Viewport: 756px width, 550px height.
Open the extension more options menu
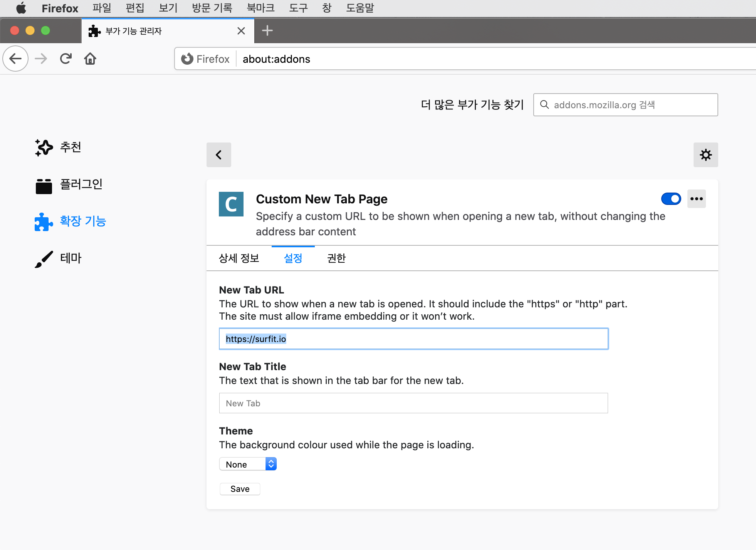tap(697, 199)
